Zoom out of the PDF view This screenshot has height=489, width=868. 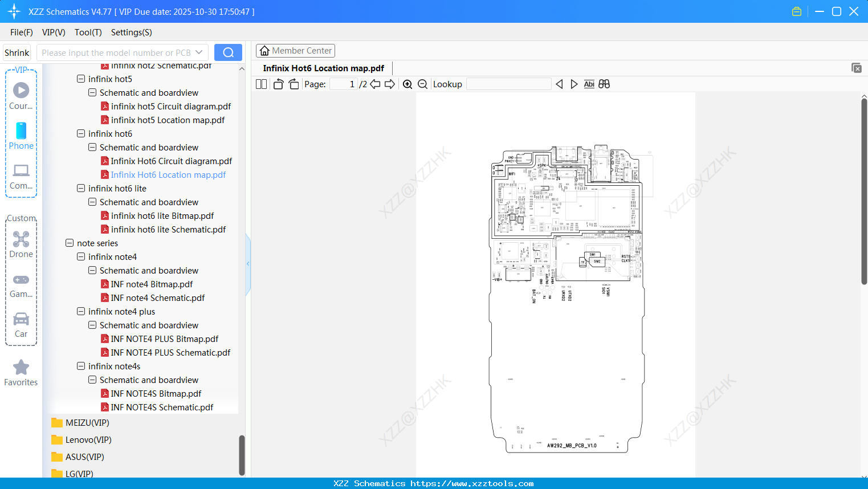pyautogui.click(x=422, y=84)
